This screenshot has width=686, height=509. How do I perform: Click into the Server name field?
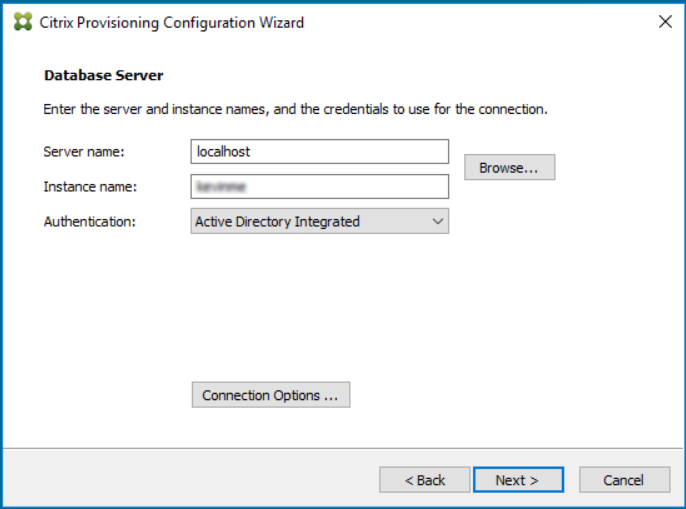point(319,152)
